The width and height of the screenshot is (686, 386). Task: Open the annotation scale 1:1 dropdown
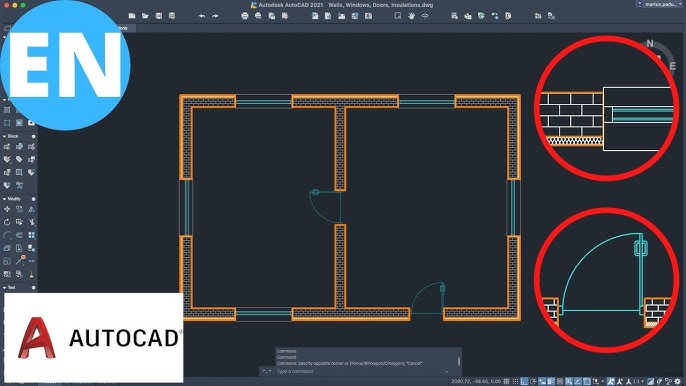point(638,382)
